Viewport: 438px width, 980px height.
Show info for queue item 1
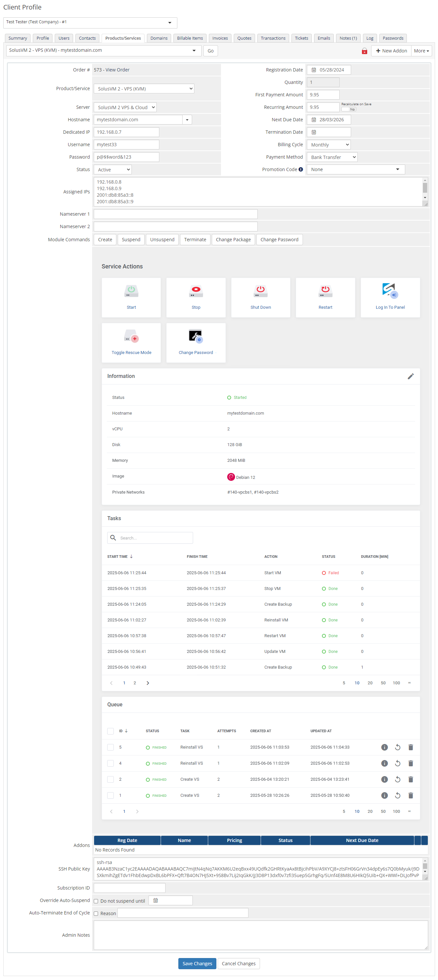pyautogui.click(x=384, y=795)
